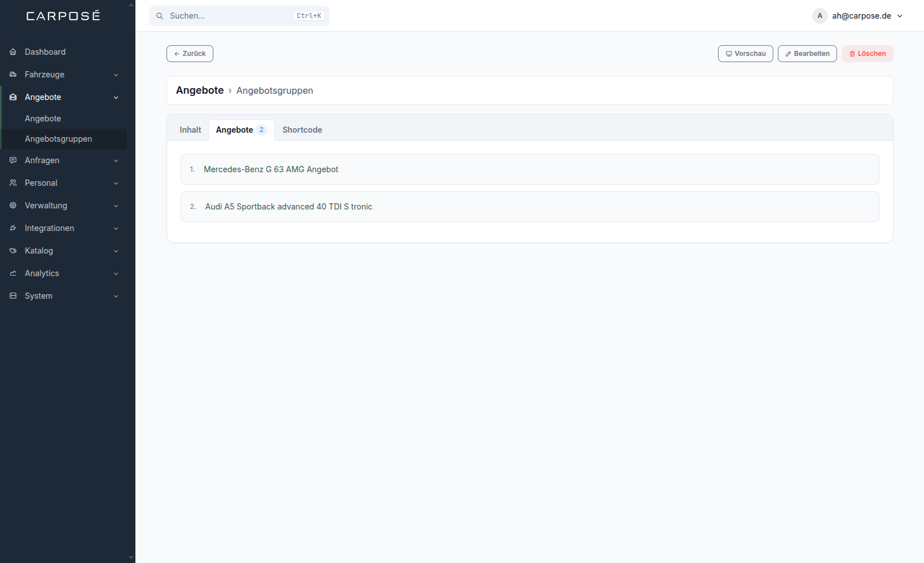Screen dimensions: 924x563
Task: Click the Integrationen plug icon
Action: (13, 228)
